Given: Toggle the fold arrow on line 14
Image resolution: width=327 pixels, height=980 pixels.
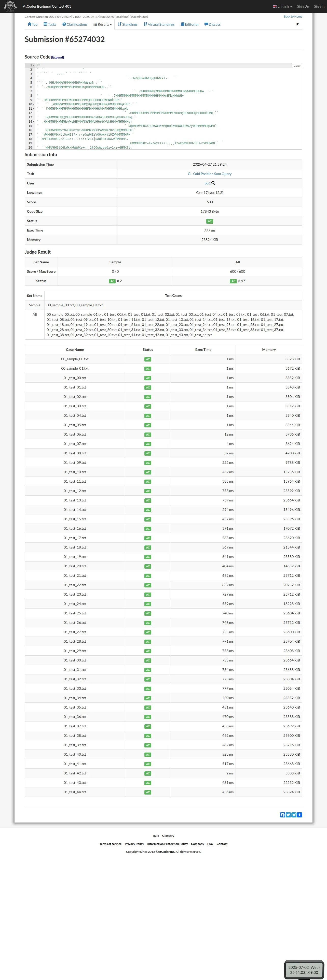Looking at the screenshot, I should coord(34,122).
